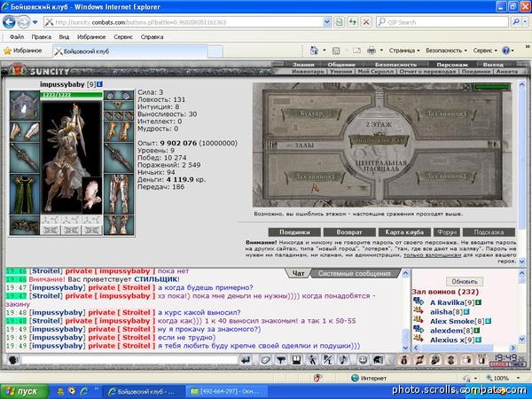The width and height of the screenshot is (532, 399).
Task: Select the left-hand dagger weapon slot
Action: pos(25,158)
